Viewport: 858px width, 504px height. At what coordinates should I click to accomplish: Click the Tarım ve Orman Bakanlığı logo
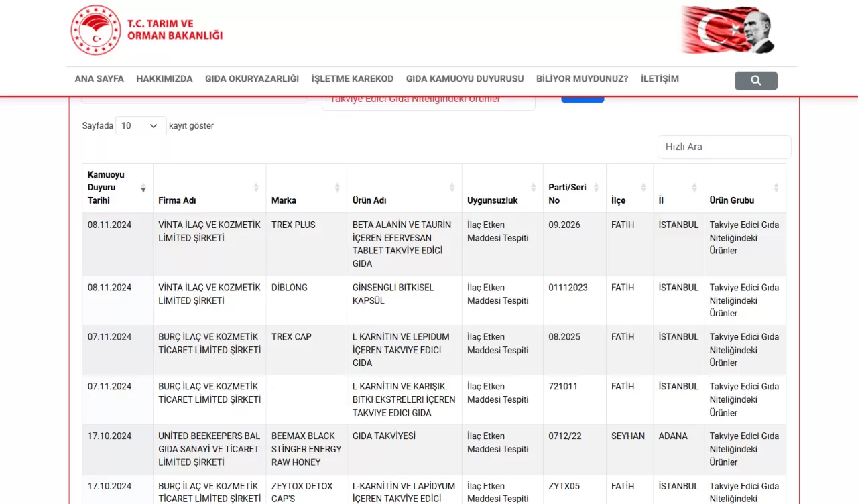147,30
